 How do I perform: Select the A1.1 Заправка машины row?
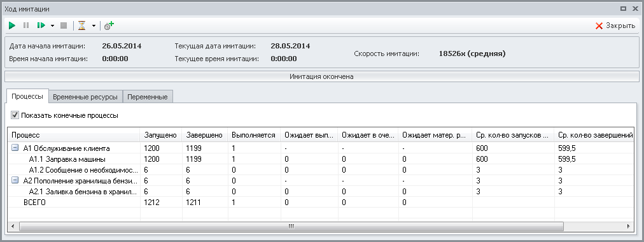click(x=320, y=159)
